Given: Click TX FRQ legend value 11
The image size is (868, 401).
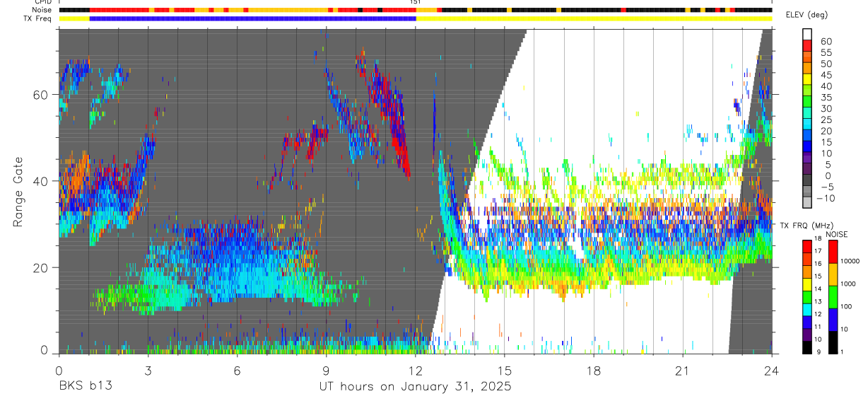Looking at the screenshot, I should coord(819,327).
